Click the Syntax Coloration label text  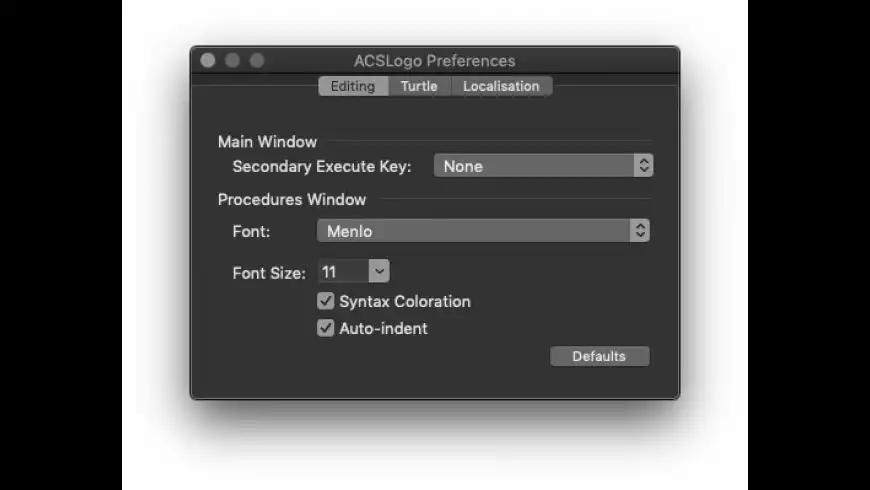405,301
